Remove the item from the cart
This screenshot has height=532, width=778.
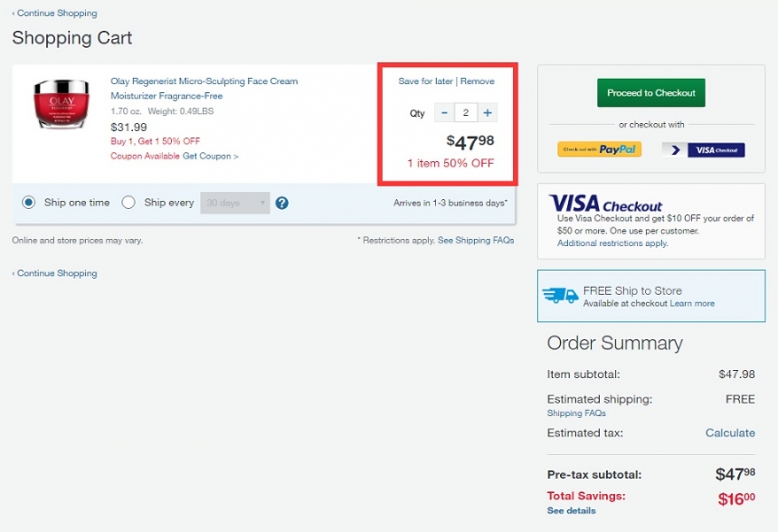478,81
